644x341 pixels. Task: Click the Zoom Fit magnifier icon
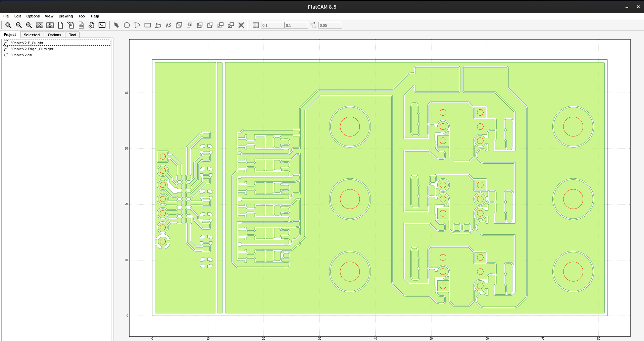point(8,25)
